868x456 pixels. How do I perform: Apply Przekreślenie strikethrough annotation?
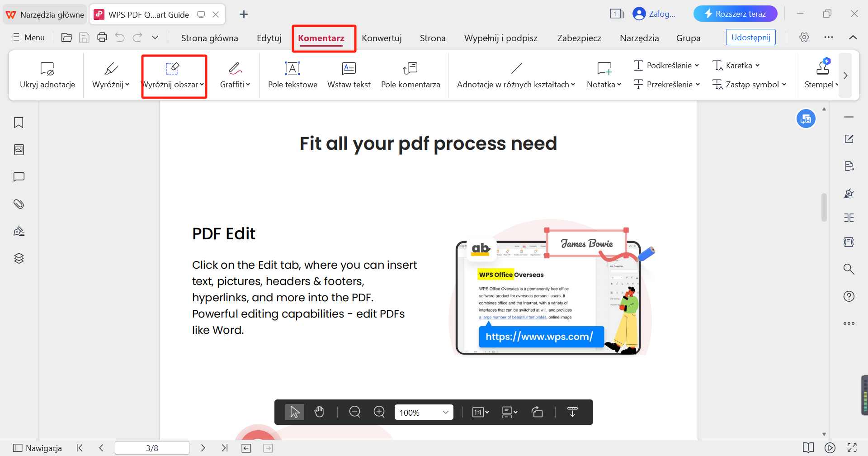click(666, 85)
